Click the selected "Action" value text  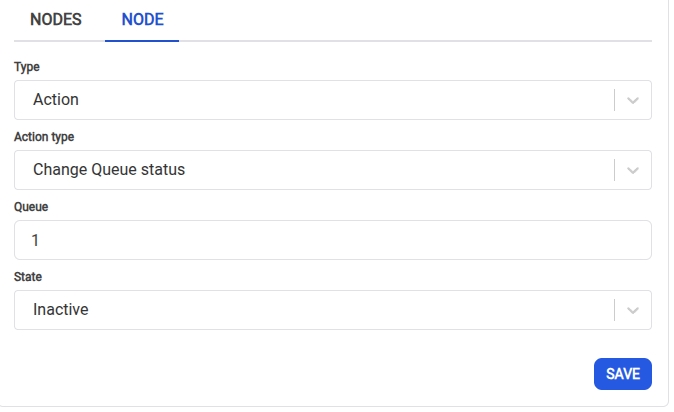[56, 100]
